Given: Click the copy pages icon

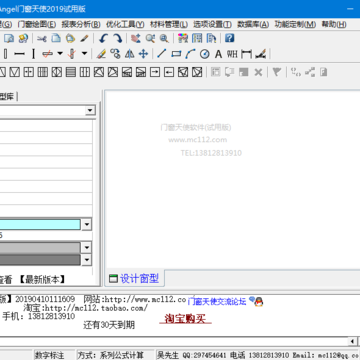Looking at the screenshot, I should click(56, 38).
